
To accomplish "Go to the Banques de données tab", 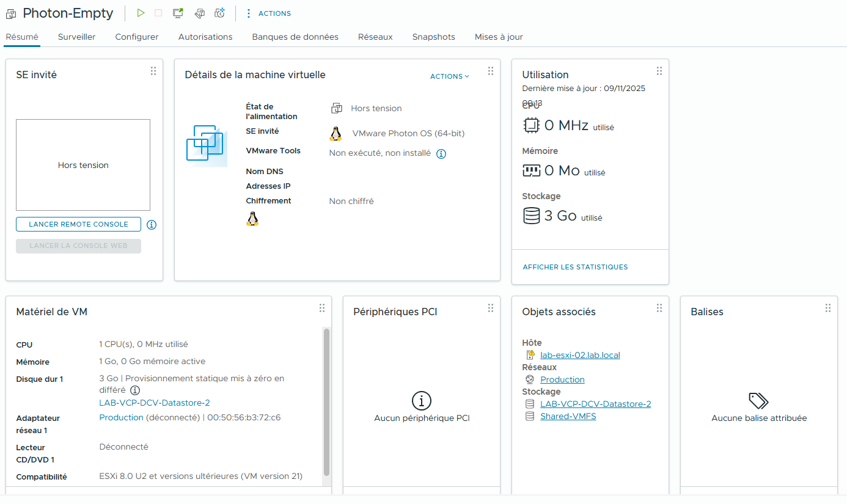I will 295,37.
